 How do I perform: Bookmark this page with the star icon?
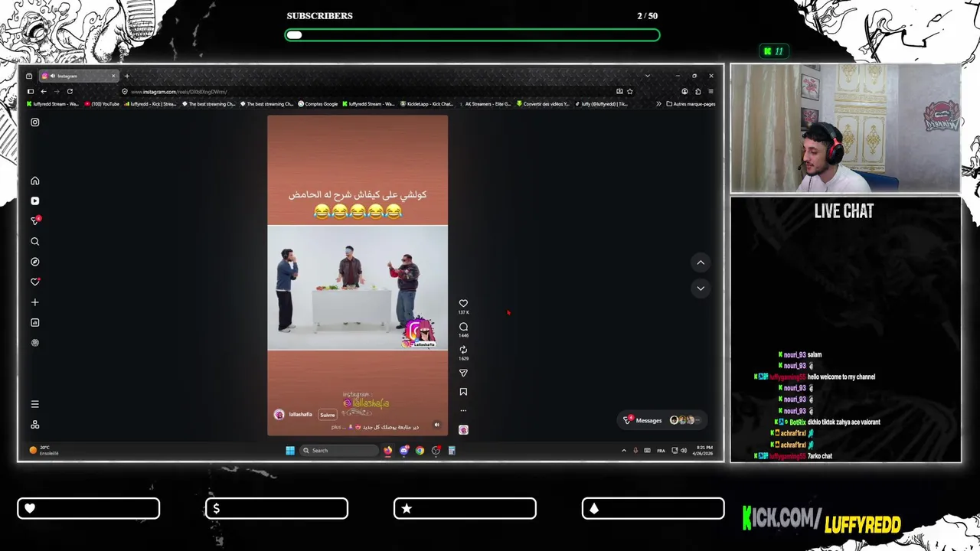[630, 91]
